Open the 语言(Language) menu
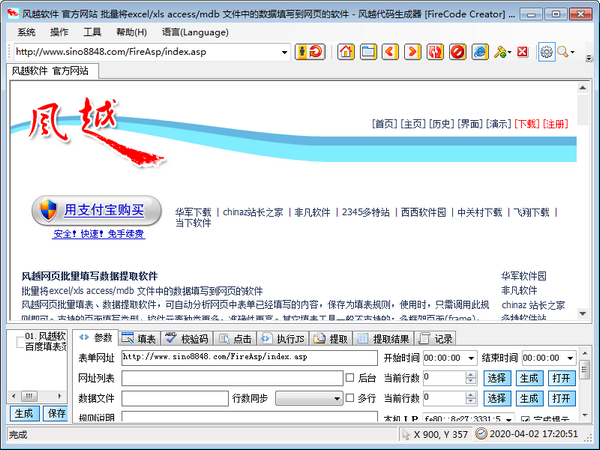 (195, 32)
